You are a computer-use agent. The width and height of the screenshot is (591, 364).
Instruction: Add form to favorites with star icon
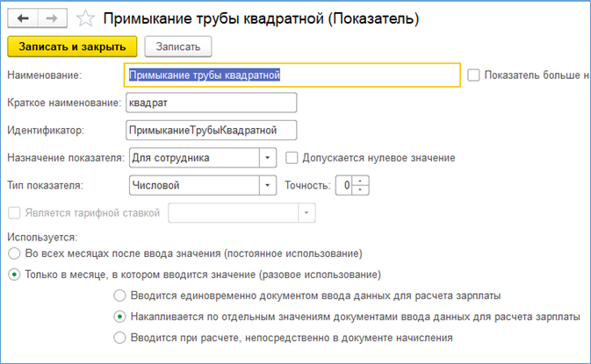click(85, 18)
